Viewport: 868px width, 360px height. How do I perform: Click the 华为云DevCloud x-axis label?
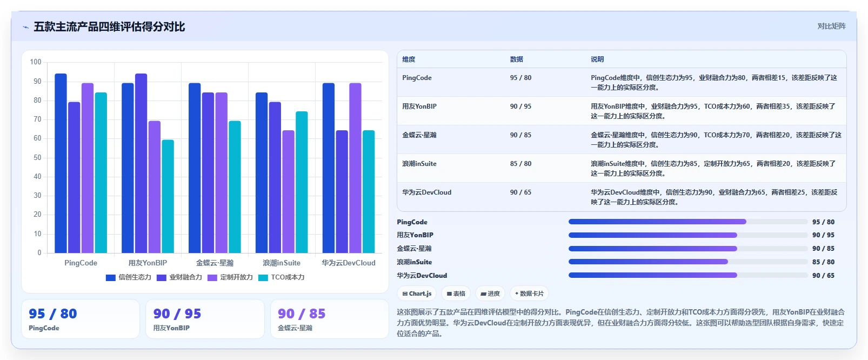(349, 263)
